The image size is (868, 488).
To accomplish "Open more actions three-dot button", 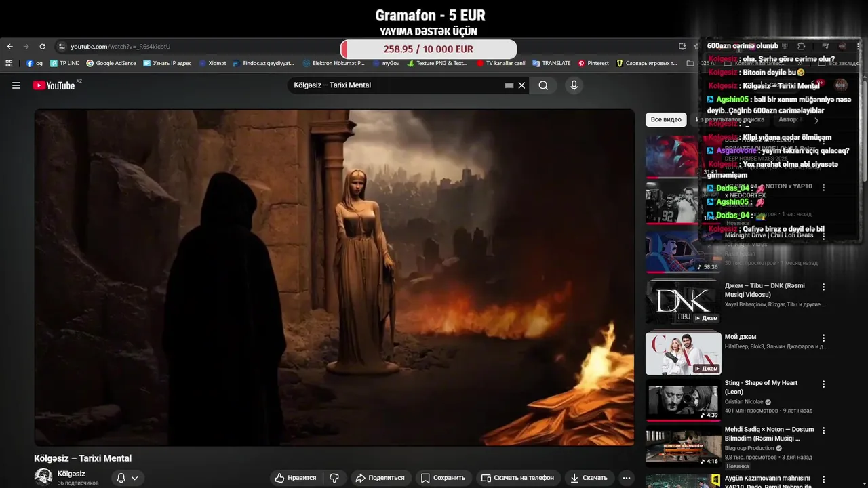I will (627, 478).
